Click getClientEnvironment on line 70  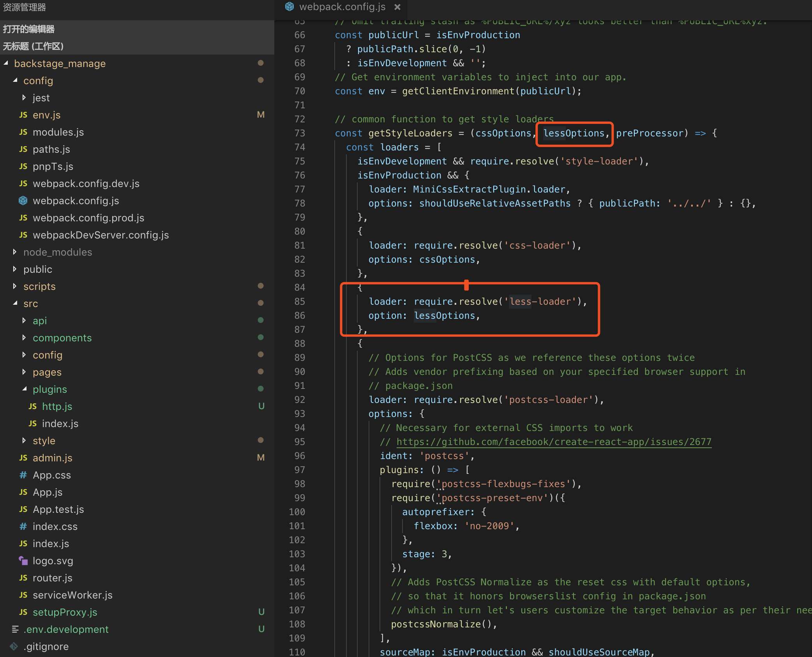coord(458,91)
